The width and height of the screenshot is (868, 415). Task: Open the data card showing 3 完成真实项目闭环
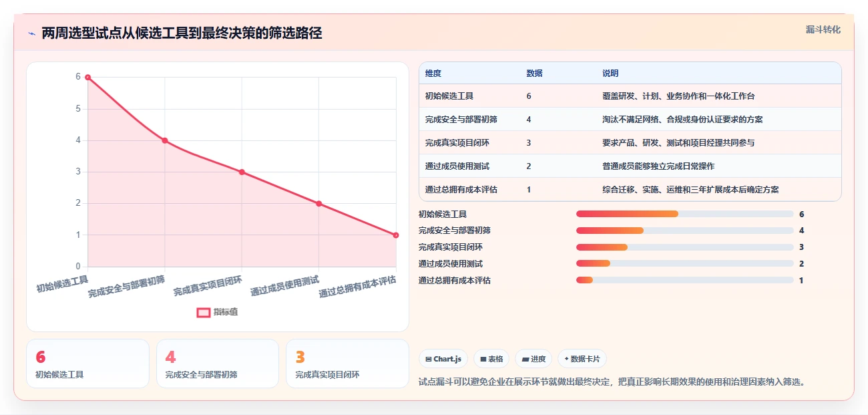pyautogui.click(x=347, y=364)
